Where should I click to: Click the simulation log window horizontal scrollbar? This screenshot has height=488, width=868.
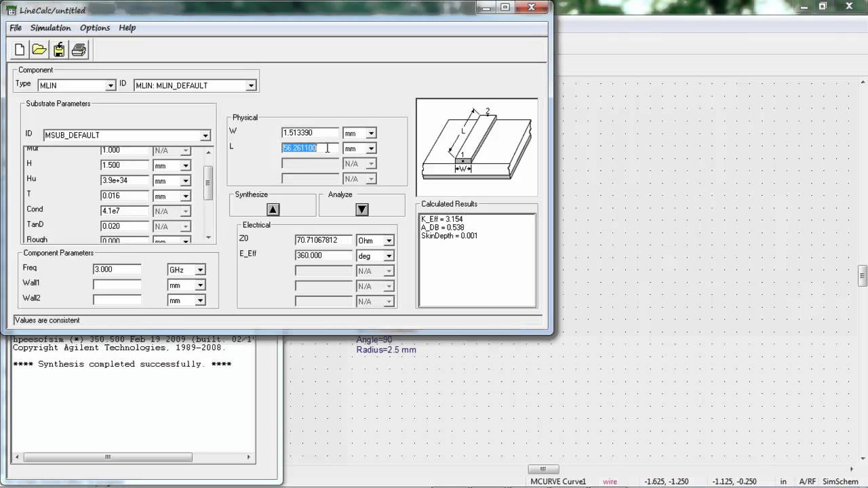[x=133, y=457]
